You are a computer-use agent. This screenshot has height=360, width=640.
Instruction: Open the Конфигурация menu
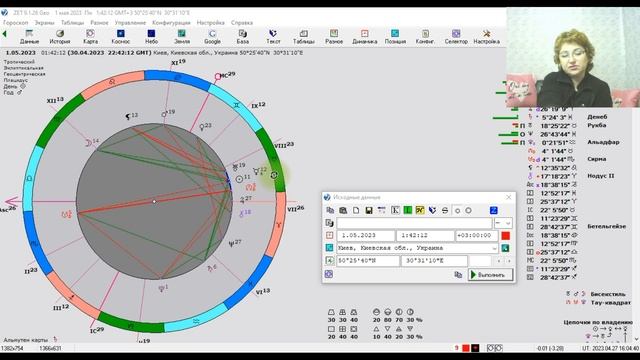click(x=171, y=23)
